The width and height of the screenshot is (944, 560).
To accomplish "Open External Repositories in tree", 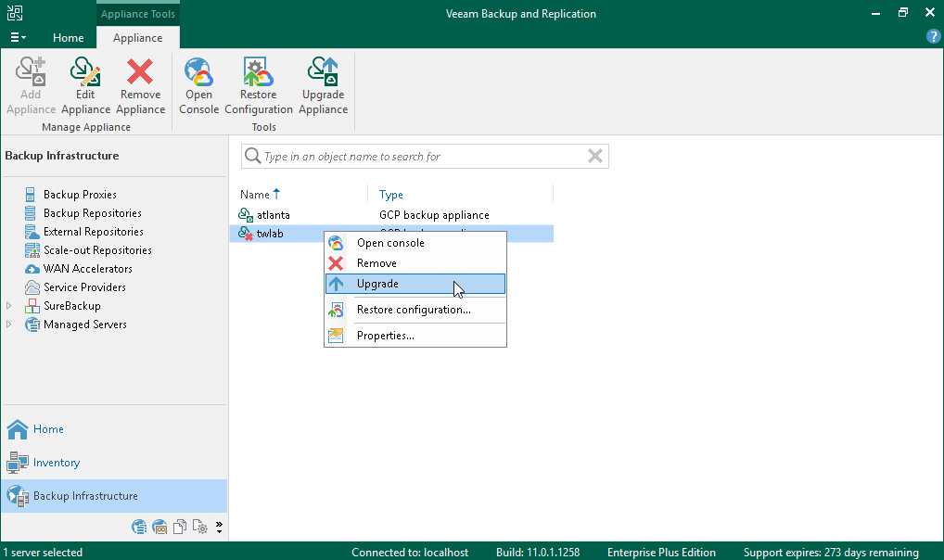I will click(94, 232).
